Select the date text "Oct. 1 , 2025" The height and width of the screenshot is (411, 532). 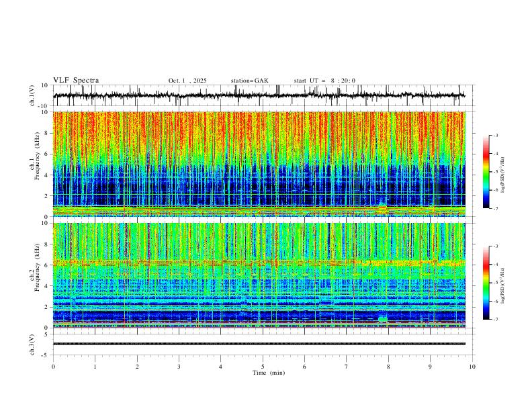coord(187,81)
